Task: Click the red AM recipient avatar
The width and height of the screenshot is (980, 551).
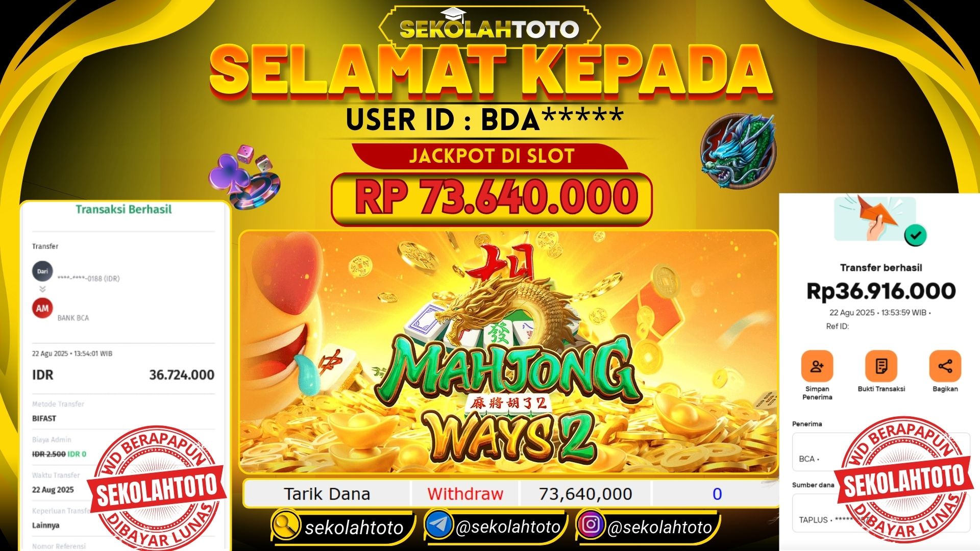Action: pyautogui.click(x=42, y=308)
